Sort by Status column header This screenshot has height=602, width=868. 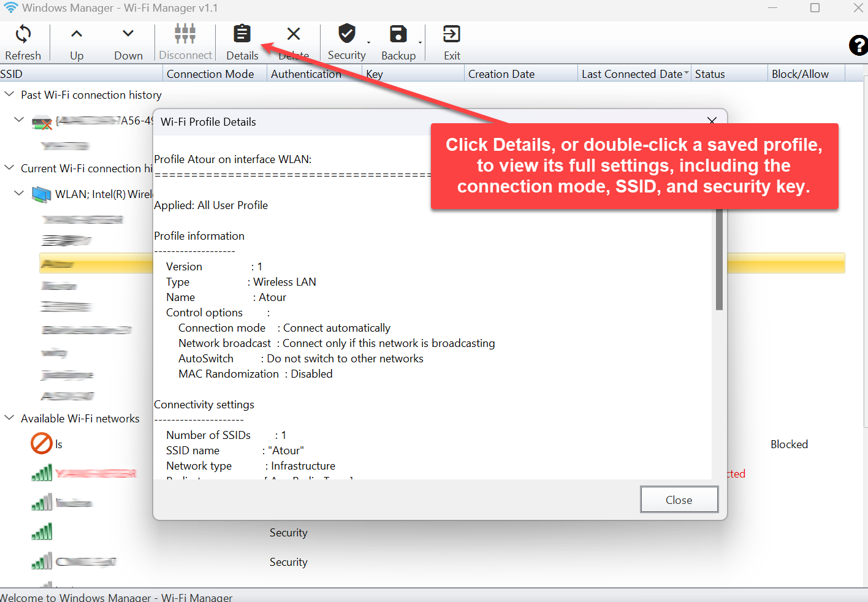click(729, 74)
